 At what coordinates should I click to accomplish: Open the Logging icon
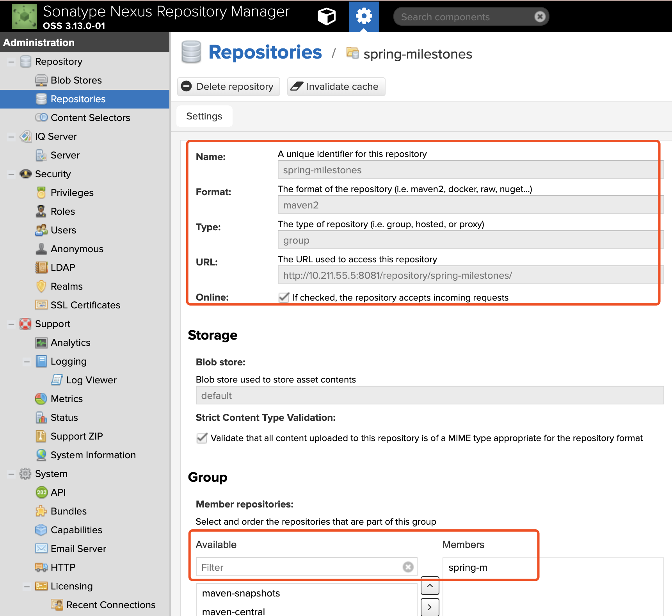pos(41,361)
